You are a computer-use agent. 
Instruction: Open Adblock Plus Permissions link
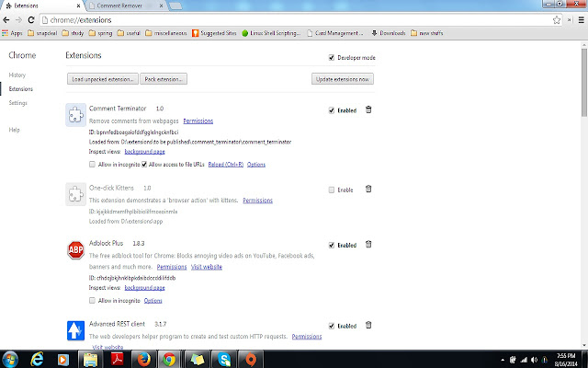click(172, 267)
